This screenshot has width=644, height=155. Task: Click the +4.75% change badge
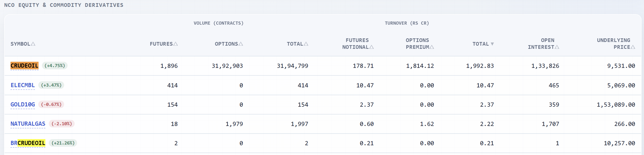55,66
